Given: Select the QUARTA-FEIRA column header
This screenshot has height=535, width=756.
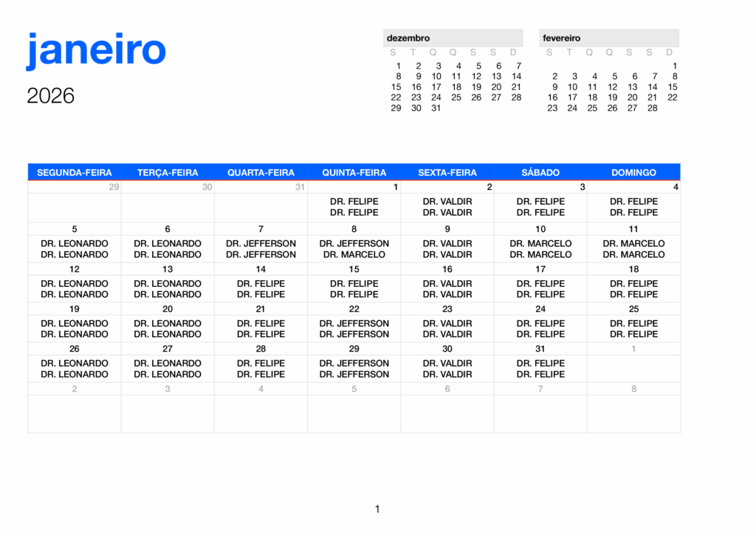Looking at the screenshot, I should pyautogui.click(x=261, y=172).
